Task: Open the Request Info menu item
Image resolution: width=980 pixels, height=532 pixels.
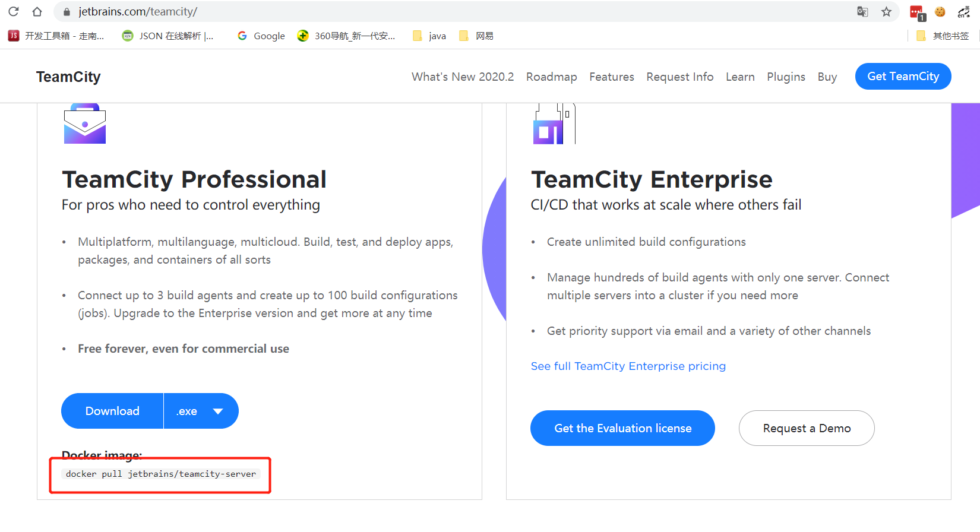Action: pos(680,77)
